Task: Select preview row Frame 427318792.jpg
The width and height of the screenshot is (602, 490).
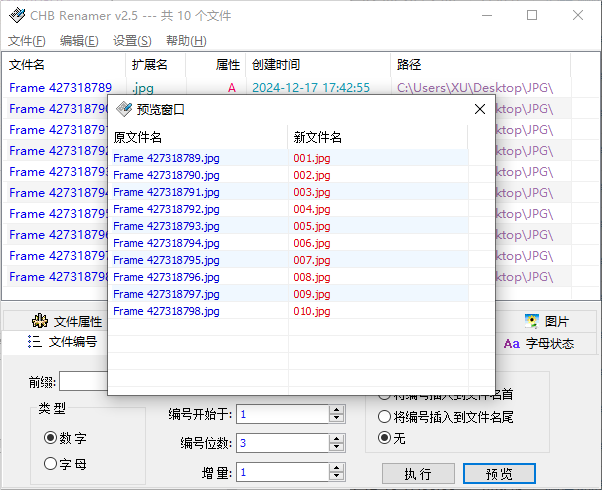Action: coord(166,209)
